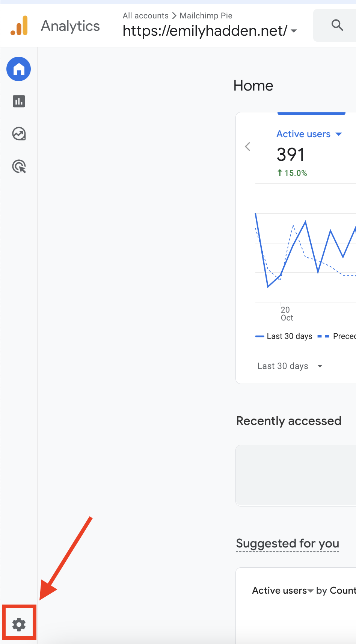Click the Suggested for you heading
356x644 pixels.
pos(287,543)
